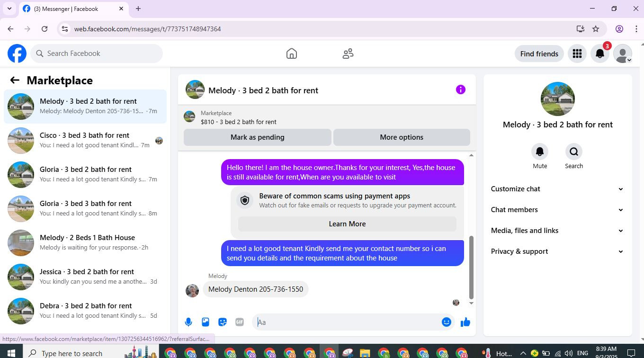Screen dimensions: 644x358
Task: Click the browser address bar URL
Action: [x=148, y=29]
